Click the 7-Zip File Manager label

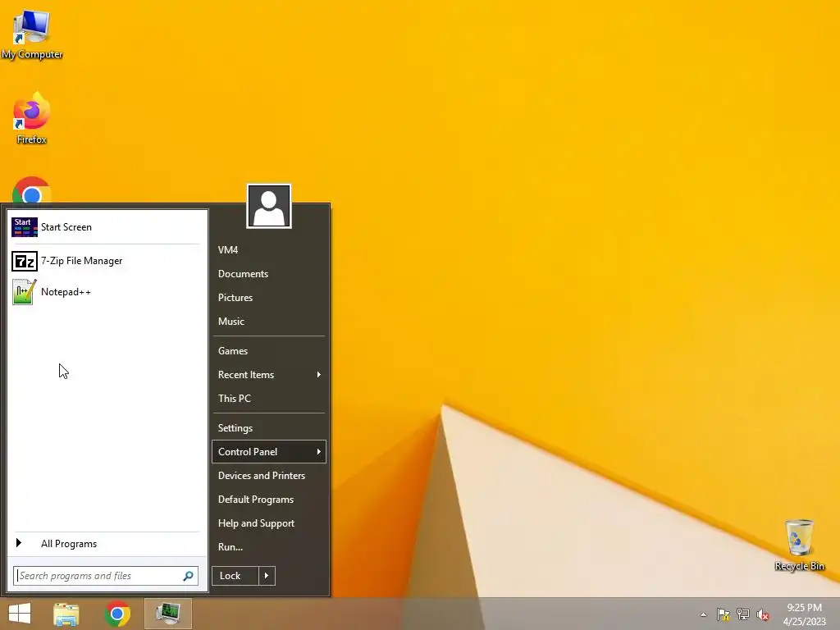[x=81, y=261]
